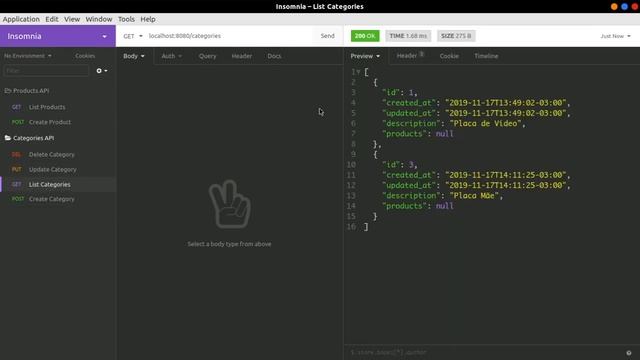640x360 pixels.
Task: Switch to the request Header tab
Action: (242, 56)
